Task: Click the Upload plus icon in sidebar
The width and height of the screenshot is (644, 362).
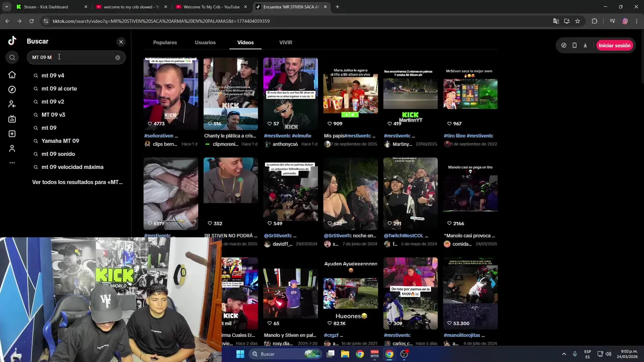Action: tap(12, 134)
